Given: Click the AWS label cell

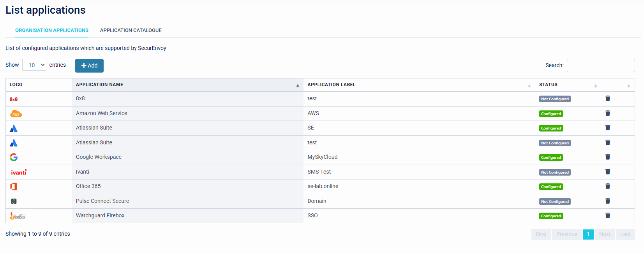Looking at the screenshot, I should point(419,113).
